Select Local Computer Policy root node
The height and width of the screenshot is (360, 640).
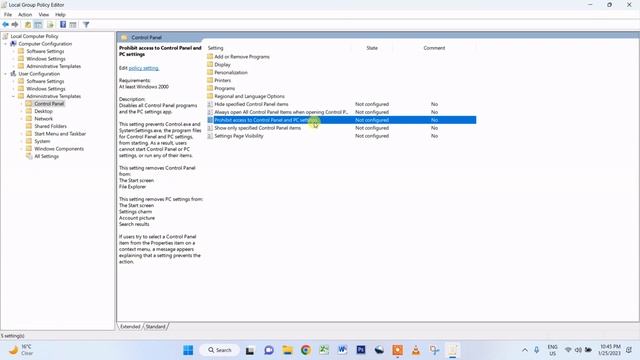[x=34, y=36]
